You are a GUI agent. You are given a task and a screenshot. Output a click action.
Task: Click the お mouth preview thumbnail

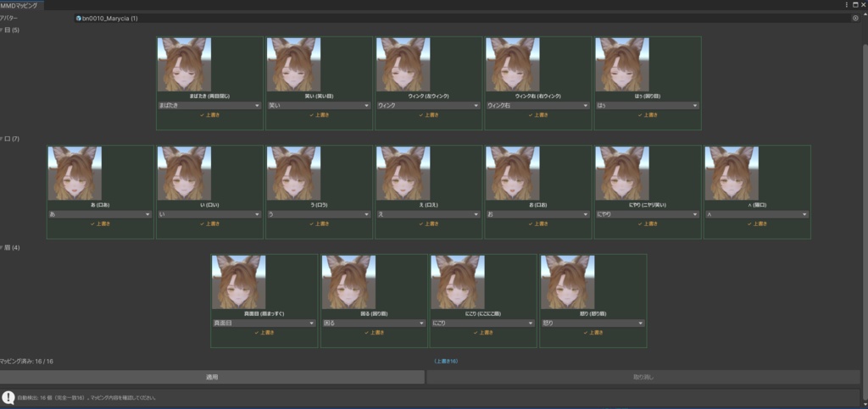(513, 173)
